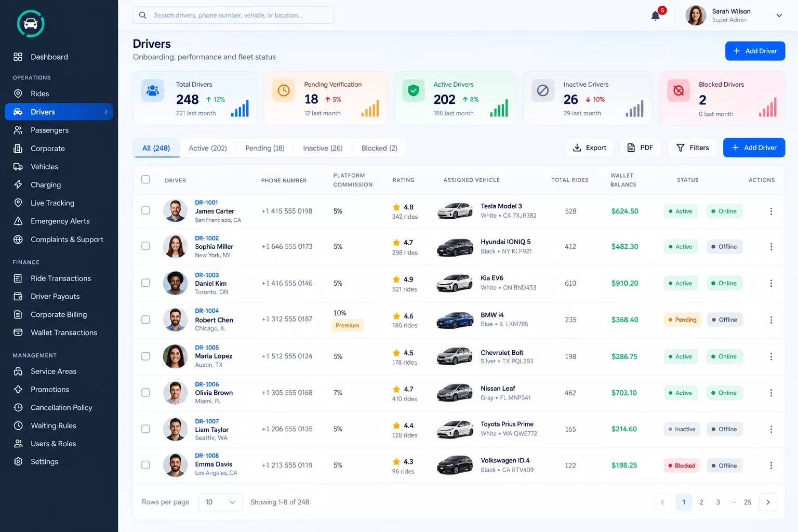The width and height of the screenshot is (798, 532).
Task: Click the ride-hailing app logo
Action: [x=31, y=23]
